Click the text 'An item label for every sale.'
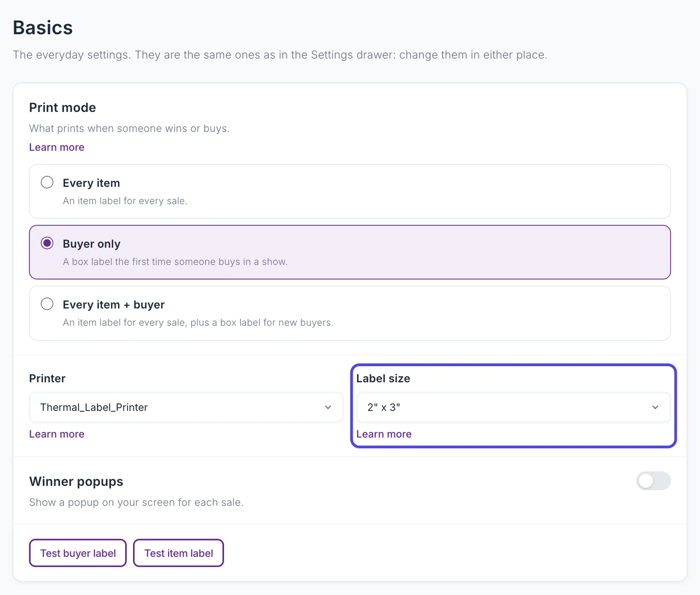Screen dimensions: 700x595 (125, 201)
